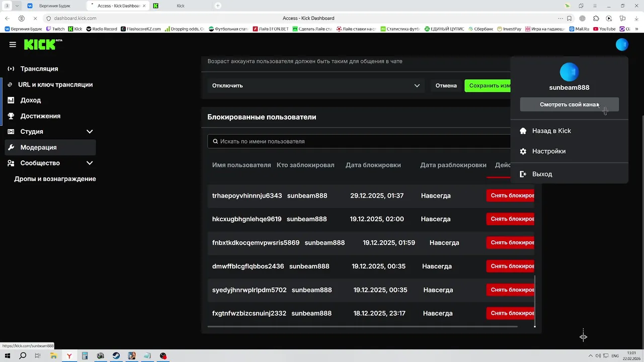Unblock user syedyjhnrwplrlpdm5702

point(510,290)
